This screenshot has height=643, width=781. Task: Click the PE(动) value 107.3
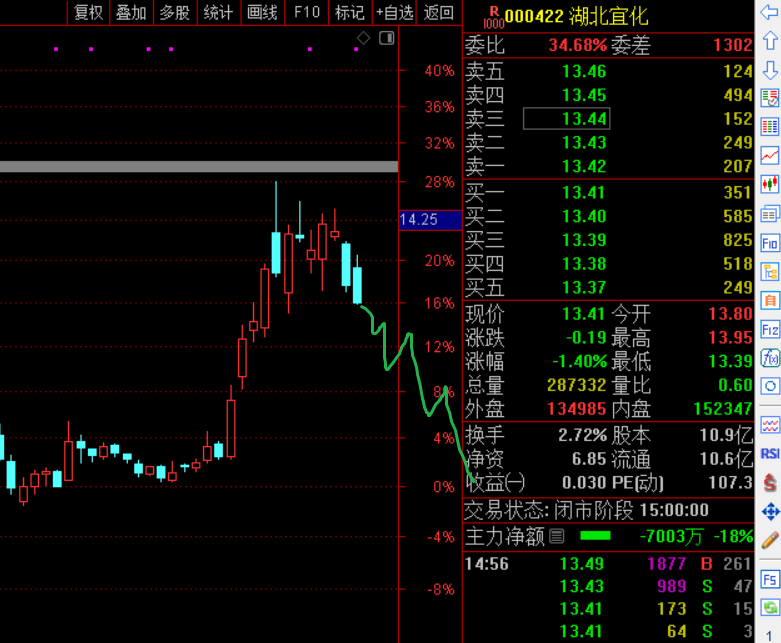click(x=730, y=483)
